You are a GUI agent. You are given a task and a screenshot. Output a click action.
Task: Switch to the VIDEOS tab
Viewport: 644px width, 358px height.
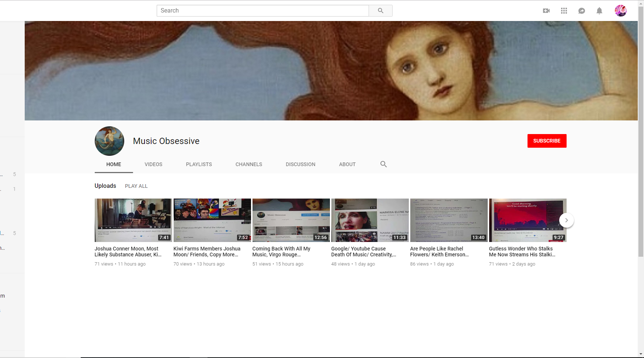tap(153, 164)
